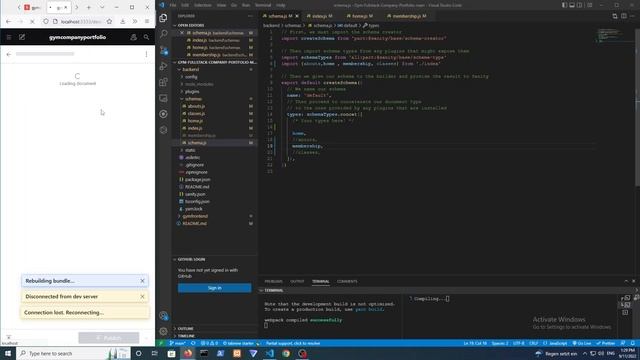Create new document with Sanity compose icon

pyautogui.click(x=22, y=37)
